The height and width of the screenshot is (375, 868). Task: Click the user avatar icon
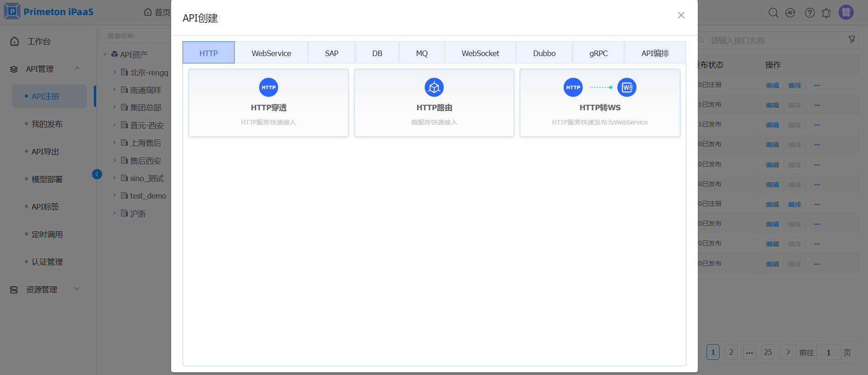pyautogui.click(x=846, y=12)
